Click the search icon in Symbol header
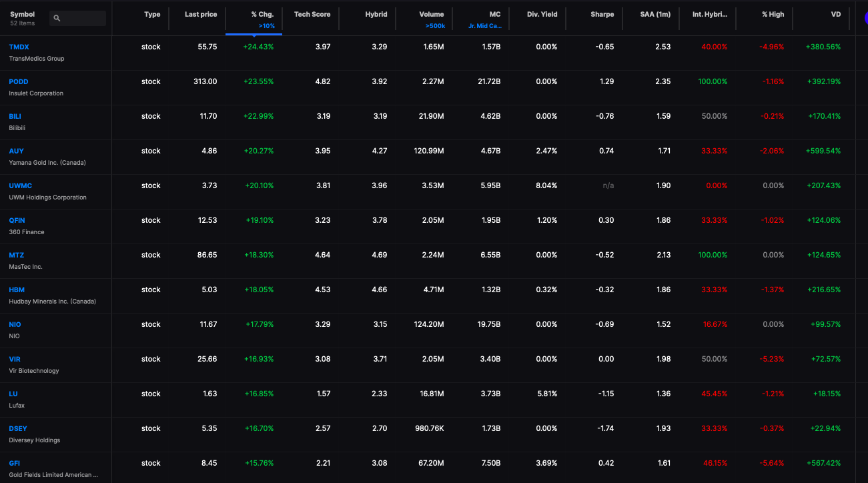868x483 pixels. [x=57, y=19]
